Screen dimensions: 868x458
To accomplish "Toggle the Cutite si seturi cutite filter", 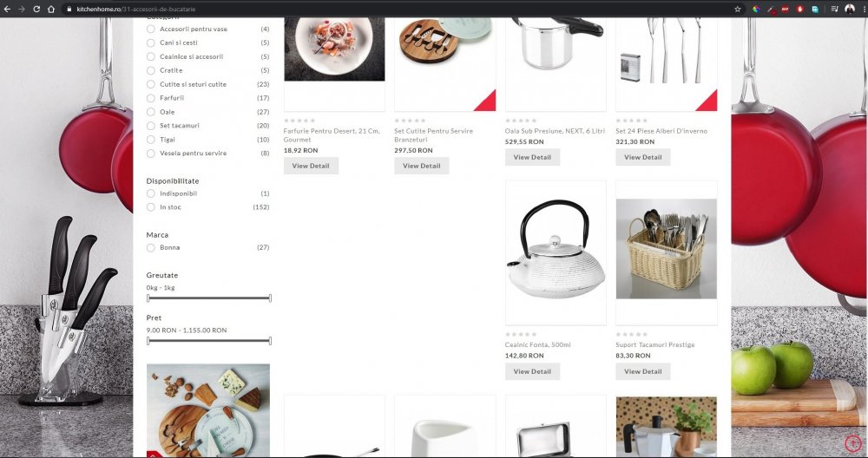I will pos(150,84).
